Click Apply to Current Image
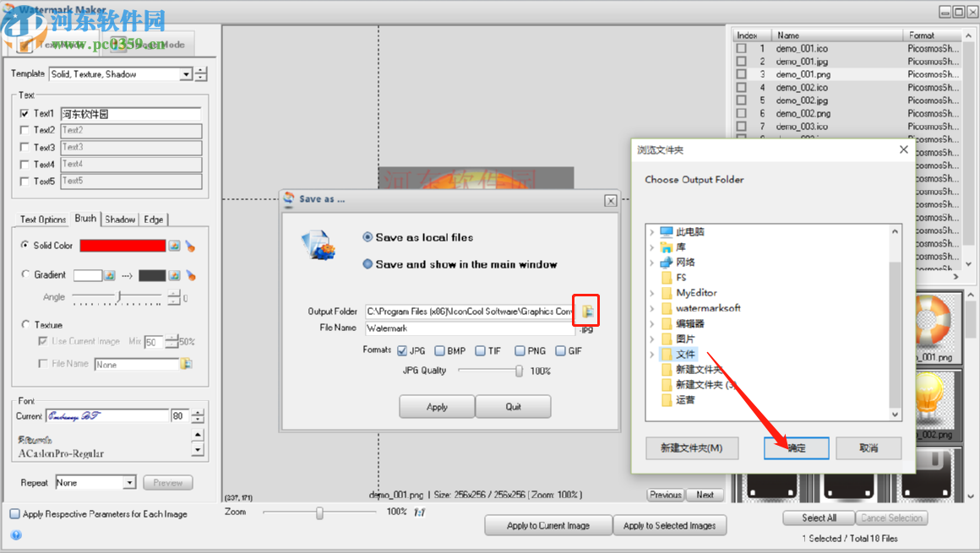 (x=548, y=525)
